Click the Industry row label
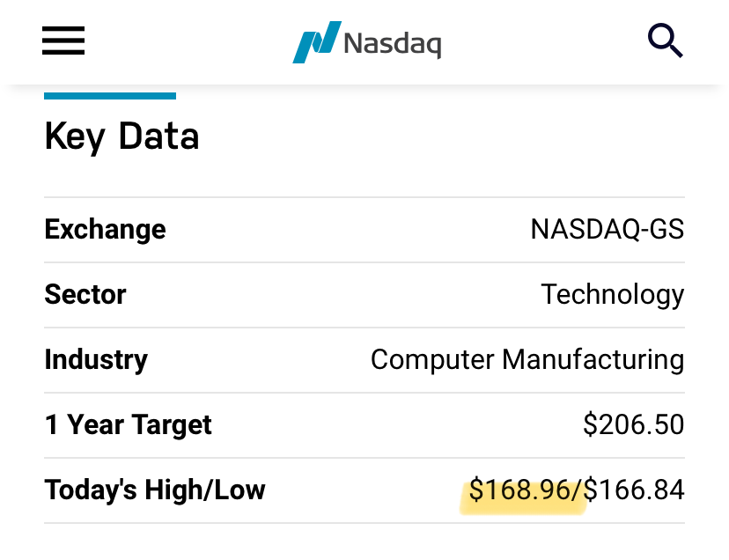The width and height of the screenshot is (729, 560). tap(96, 360)
